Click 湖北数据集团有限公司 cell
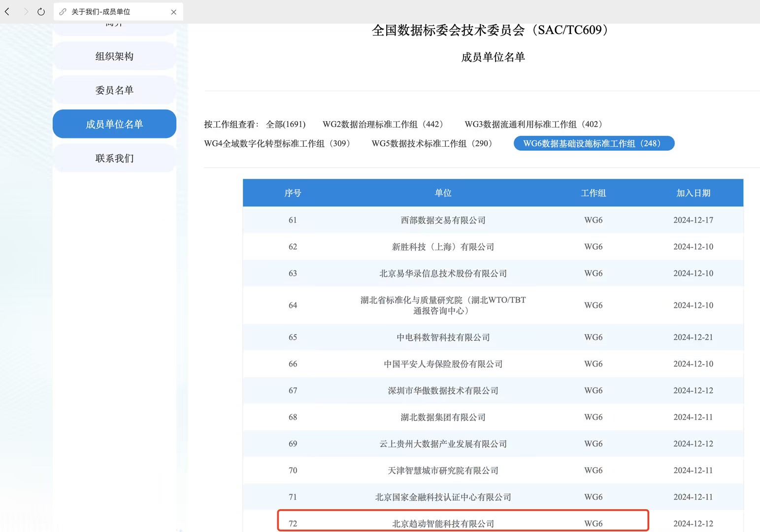760x532 pixels. tap(443, 417)
